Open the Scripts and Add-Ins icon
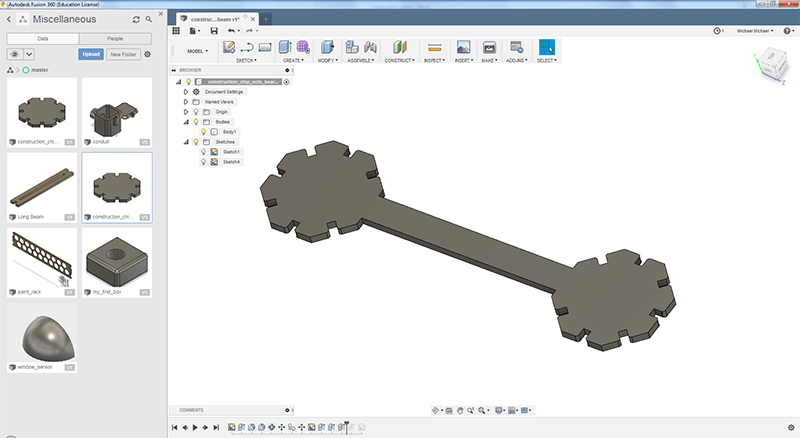800x438 pixels. point(516,47)
